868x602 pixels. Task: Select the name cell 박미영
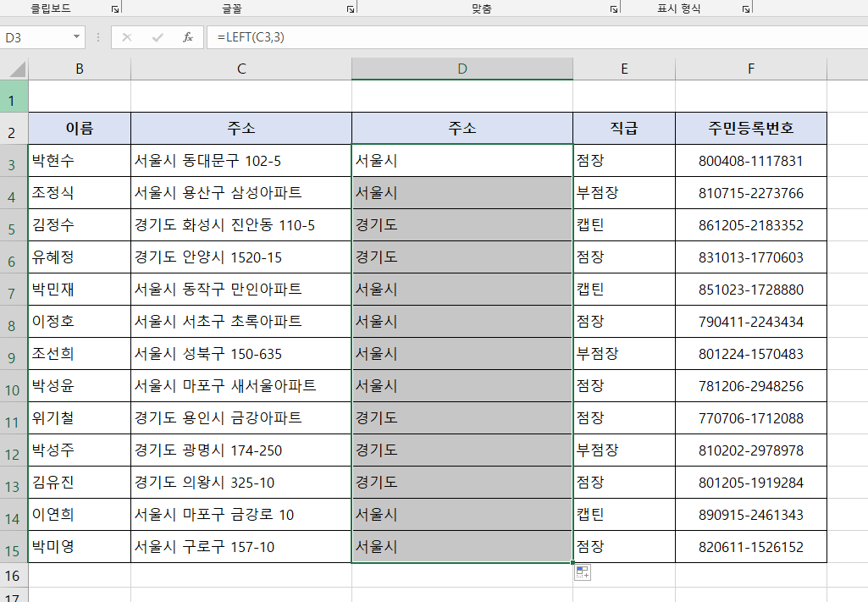pos(80,547)
